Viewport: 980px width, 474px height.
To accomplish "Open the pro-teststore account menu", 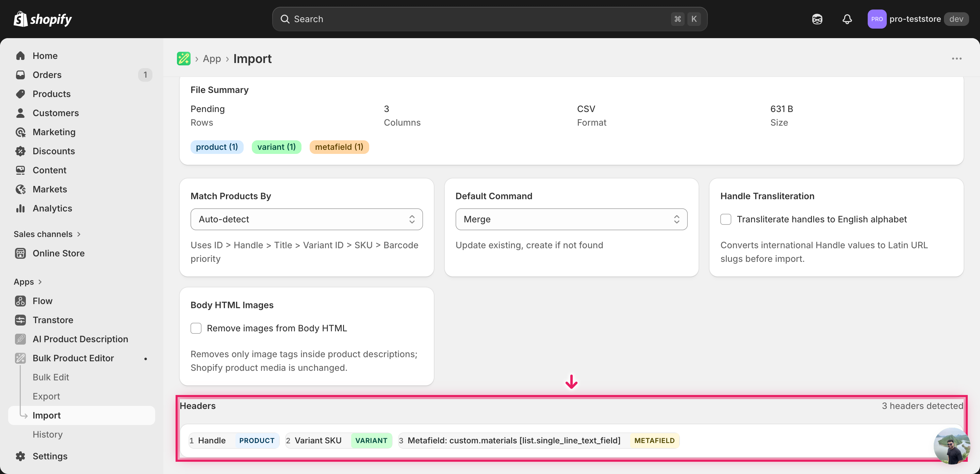I will tap(918, 19).
